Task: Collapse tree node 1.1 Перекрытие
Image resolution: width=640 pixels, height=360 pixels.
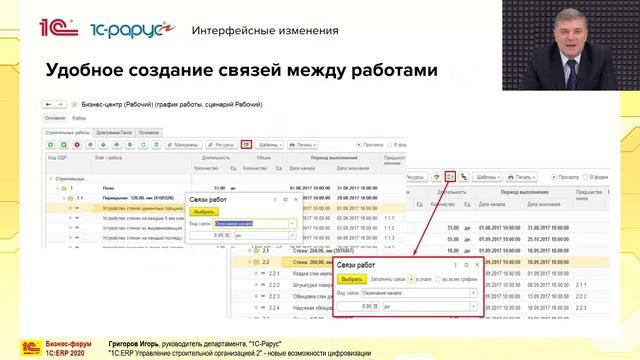Action: [x=64, y=198]
